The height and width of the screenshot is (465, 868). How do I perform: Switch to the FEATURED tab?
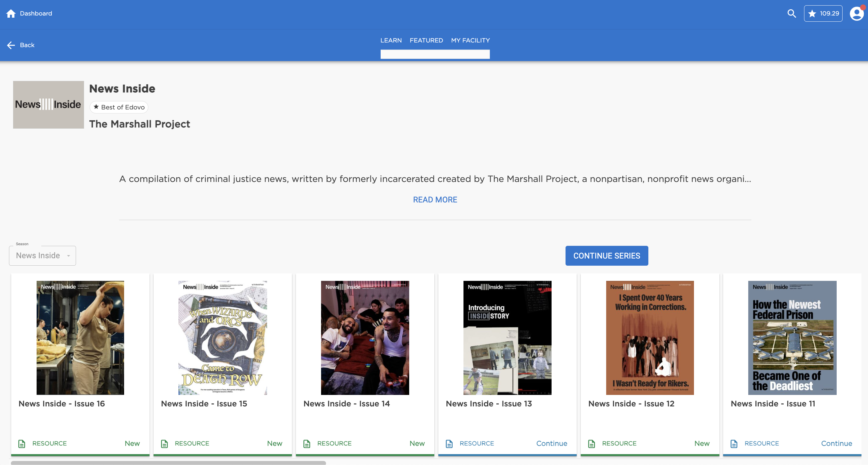[x=426, y=40]
